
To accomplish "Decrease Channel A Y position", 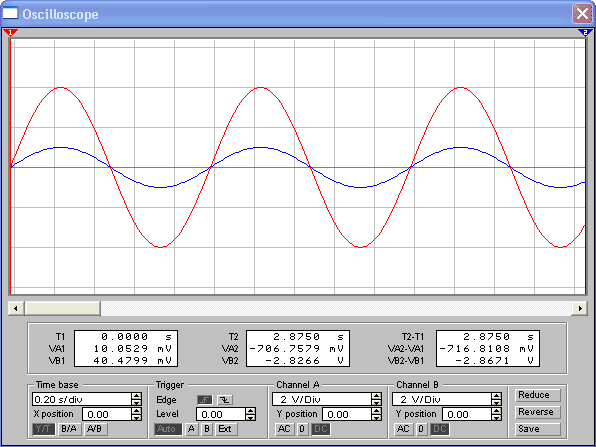I will 376,417.
